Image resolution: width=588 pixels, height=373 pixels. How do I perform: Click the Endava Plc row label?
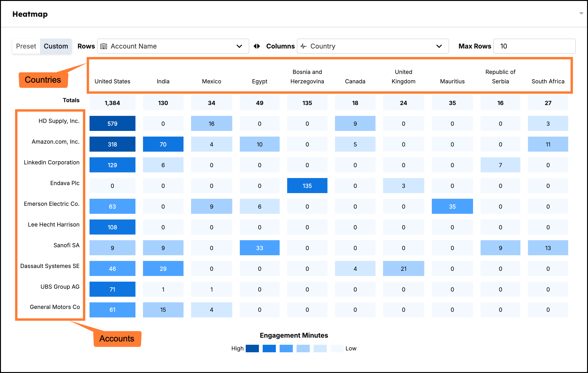(65, 183)
